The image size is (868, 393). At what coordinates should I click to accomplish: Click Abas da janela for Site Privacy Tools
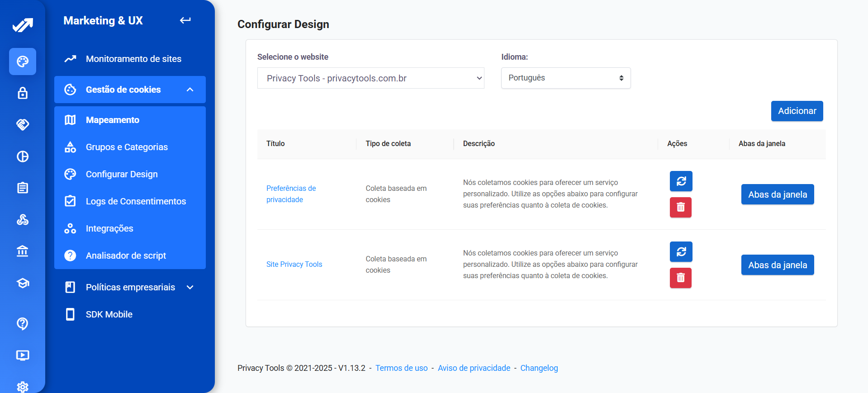click(x=777, y=265)
